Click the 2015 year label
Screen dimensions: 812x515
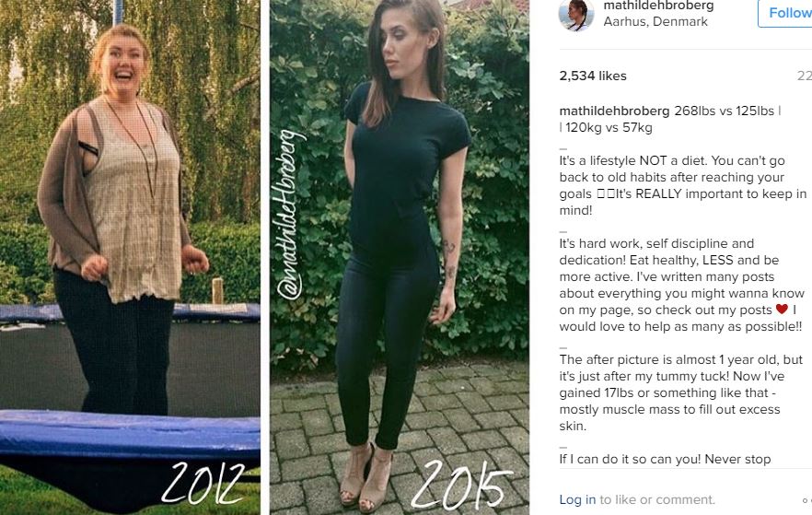click(x=460, y=484)
